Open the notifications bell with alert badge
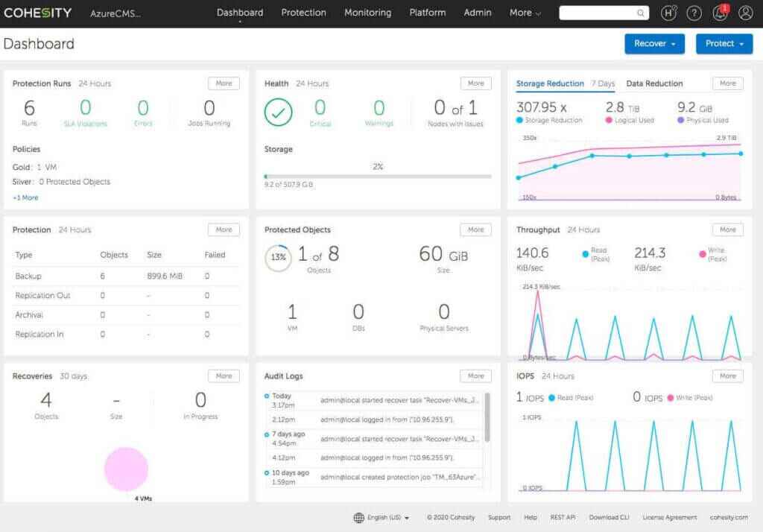 point(720,13)
